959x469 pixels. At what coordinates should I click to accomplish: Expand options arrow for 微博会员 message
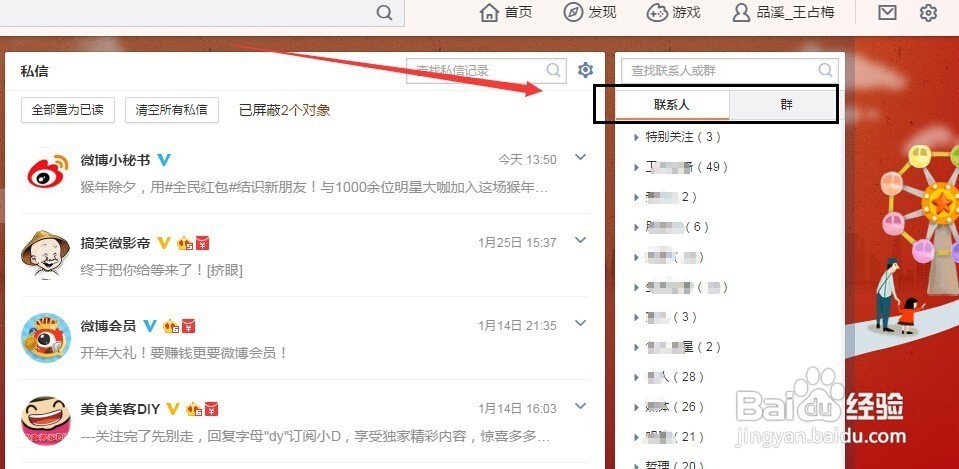click(x=581, y=323)
